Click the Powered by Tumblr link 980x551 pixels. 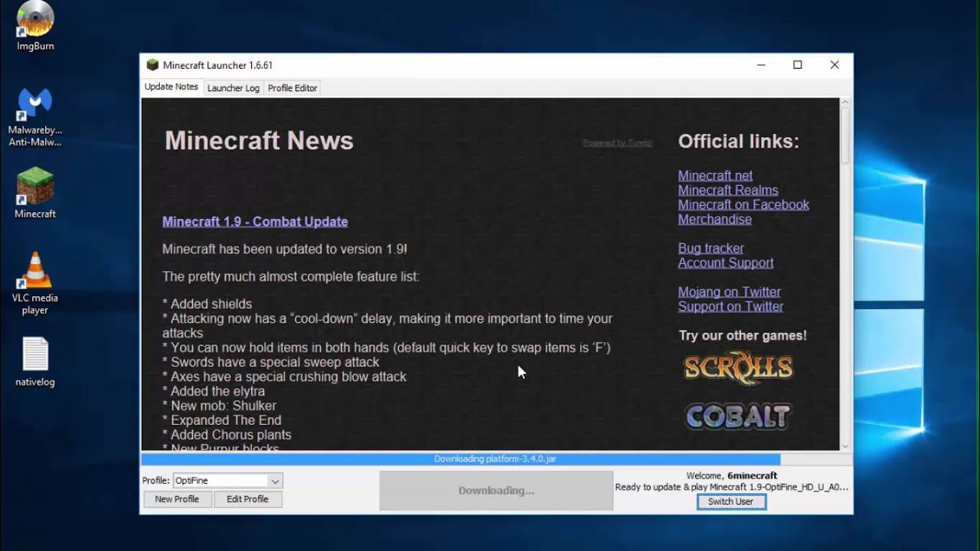[x=618, y=143]
